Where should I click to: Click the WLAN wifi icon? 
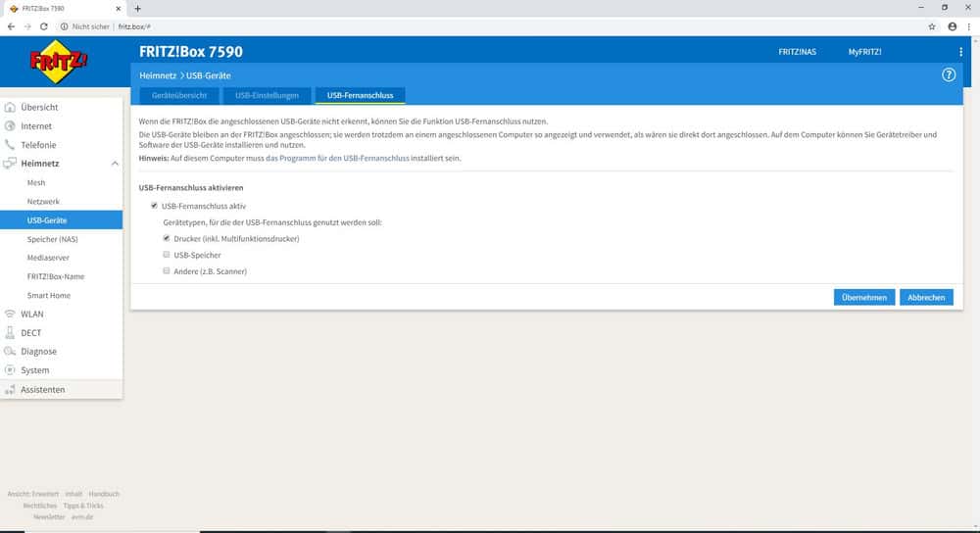tap(11, 315)
